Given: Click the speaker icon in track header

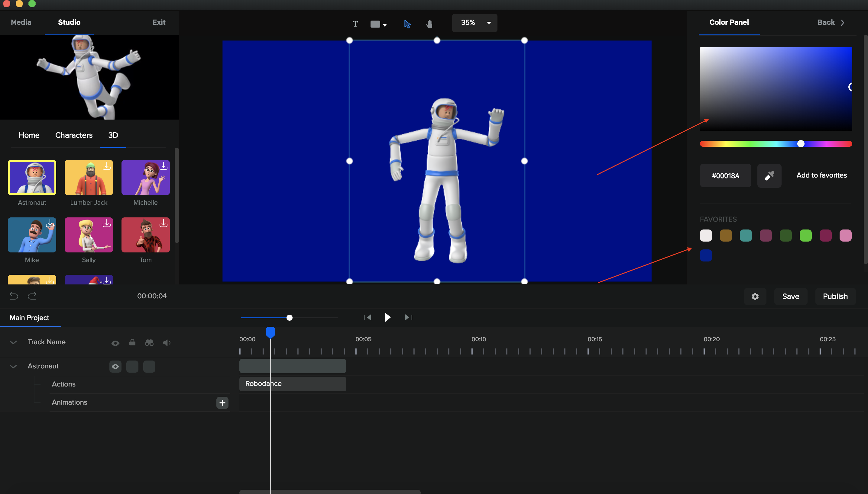Looking at the screenshot, I should (167, 343).
